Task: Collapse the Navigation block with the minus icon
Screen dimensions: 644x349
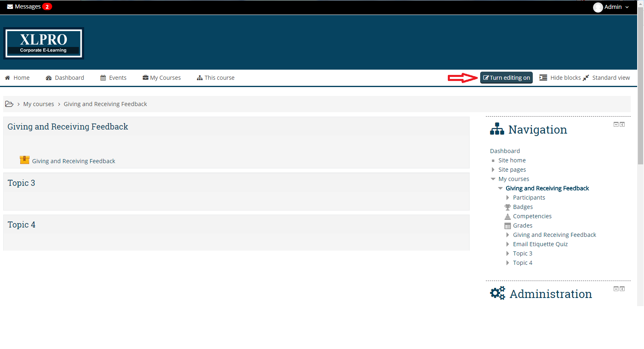Action: coord(616,125)
